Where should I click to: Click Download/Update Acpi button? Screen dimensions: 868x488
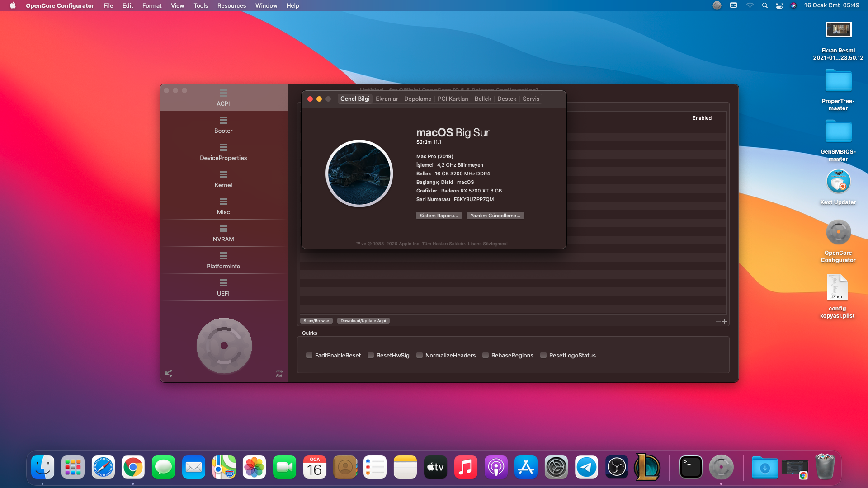click(x=363, y=321)
